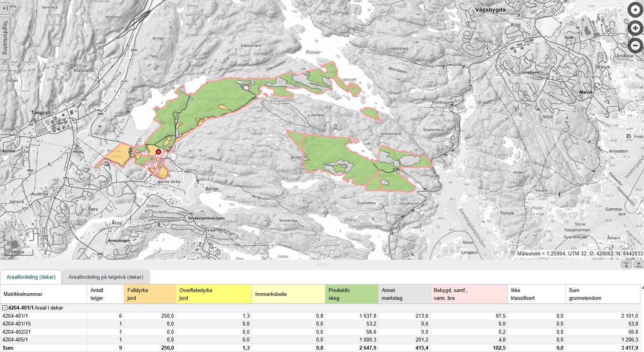This screenshot has width=644, height=352.
Task: Click the Produktiv skog green column header
Action: tap(351, 294)
